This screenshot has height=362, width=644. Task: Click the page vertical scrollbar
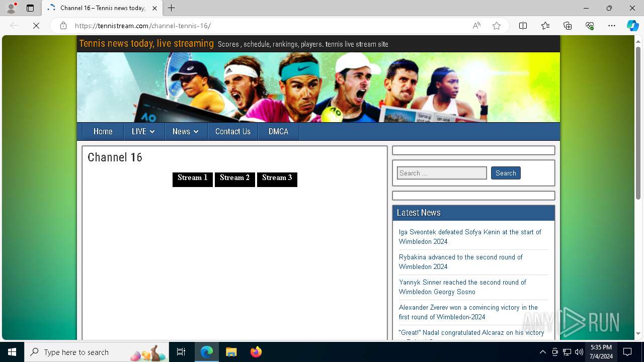[x=638, y=123]
